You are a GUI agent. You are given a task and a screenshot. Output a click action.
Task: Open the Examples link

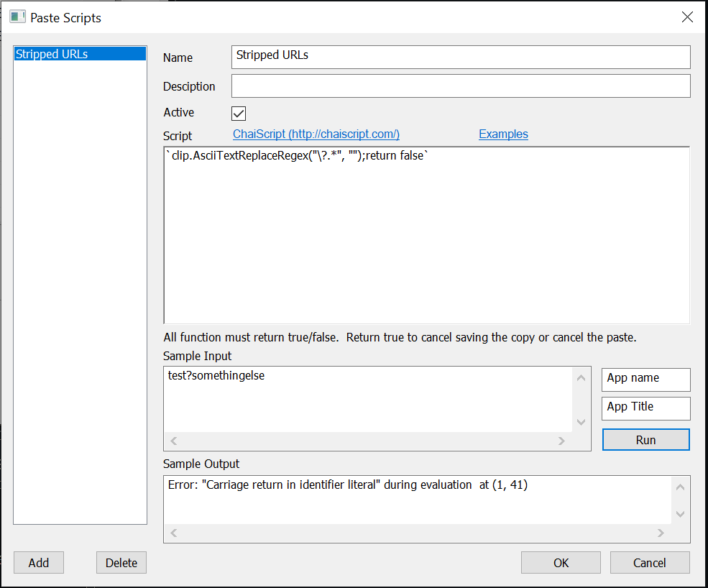[503, 134]
